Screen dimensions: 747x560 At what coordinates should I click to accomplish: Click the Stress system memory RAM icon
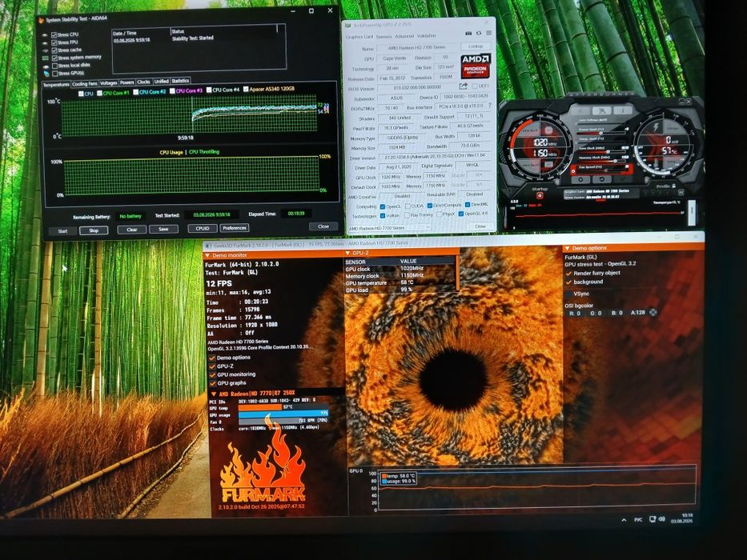[46, 58]
